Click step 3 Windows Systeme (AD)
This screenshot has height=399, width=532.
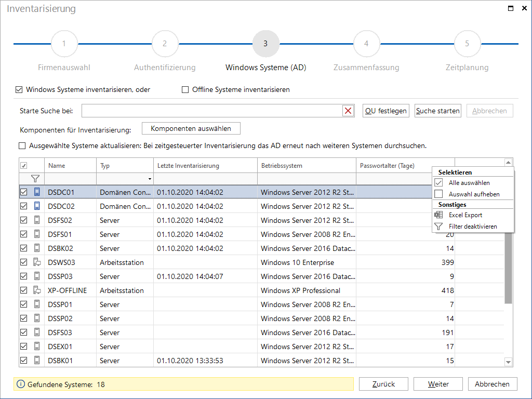[x=265, y=44]
